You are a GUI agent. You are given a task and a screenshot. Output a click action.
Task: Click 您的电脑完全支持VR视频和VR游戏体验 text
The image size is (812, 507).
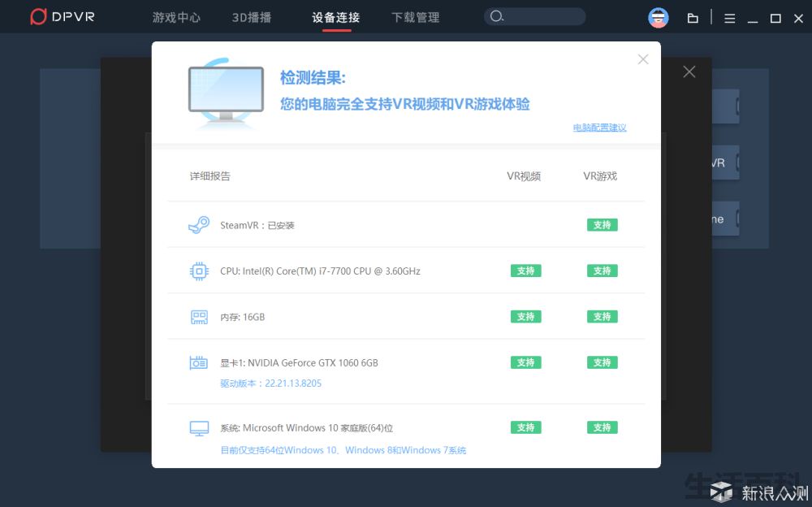click(x=405, y=104)
